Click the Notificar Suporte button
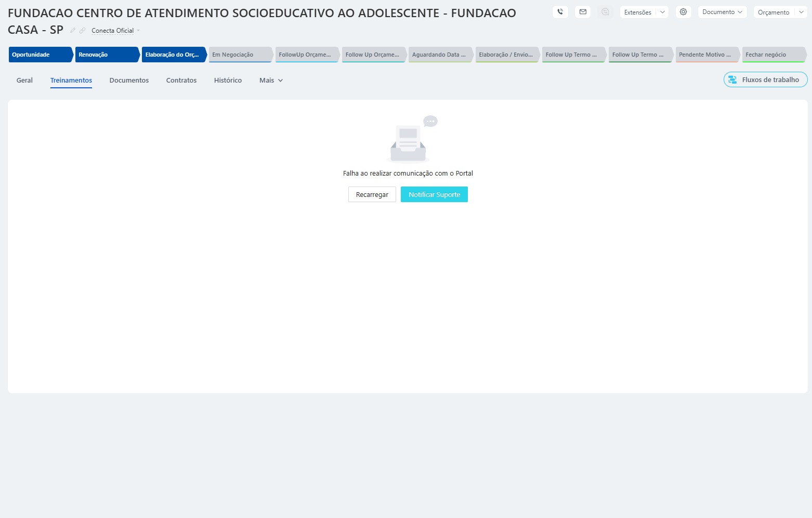Screen dimensions: 812x518 434,194
